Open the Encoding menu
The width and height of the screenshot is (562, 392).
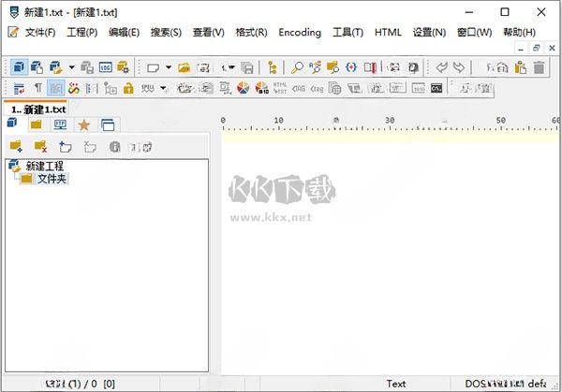click(x=300, y=33)
